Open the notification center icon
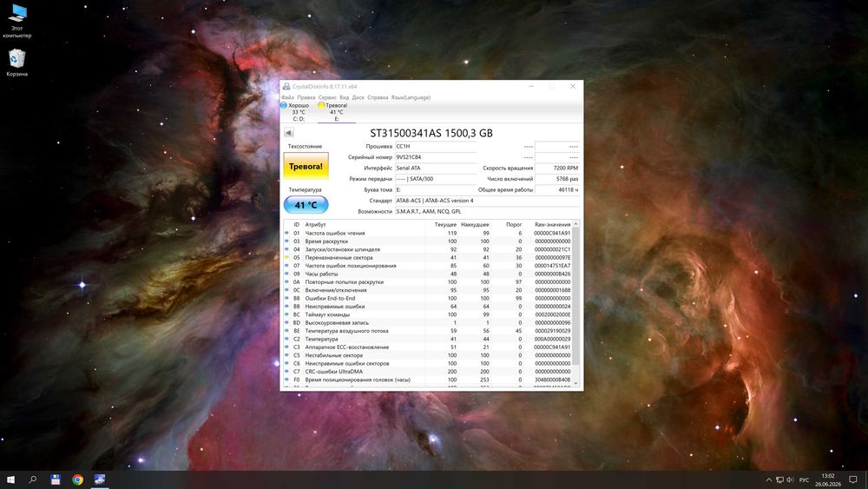 853,479
